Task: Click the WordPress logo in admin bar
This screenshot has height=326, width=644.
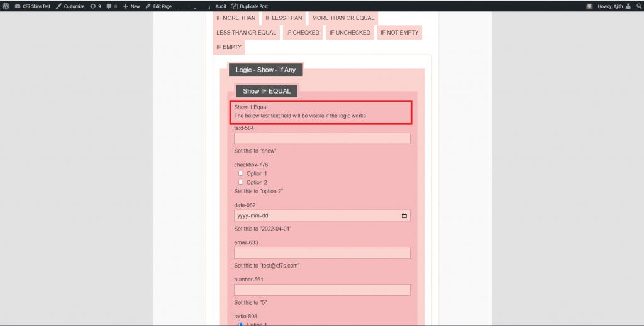Action: tap(6, 6)
